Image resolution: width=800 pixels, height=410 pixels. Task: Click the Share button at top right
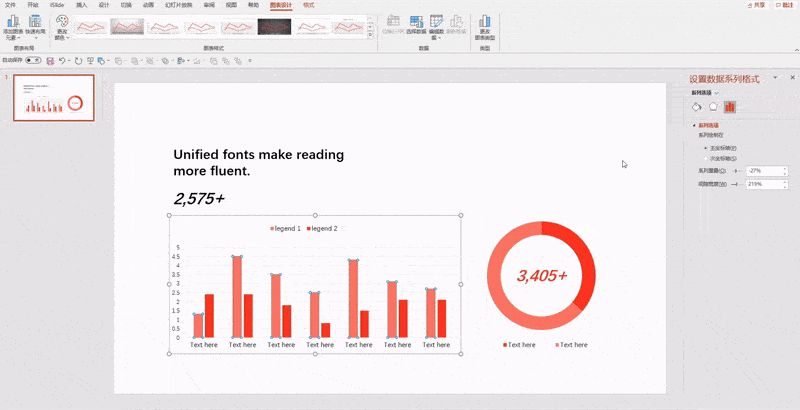click(756, 5)
